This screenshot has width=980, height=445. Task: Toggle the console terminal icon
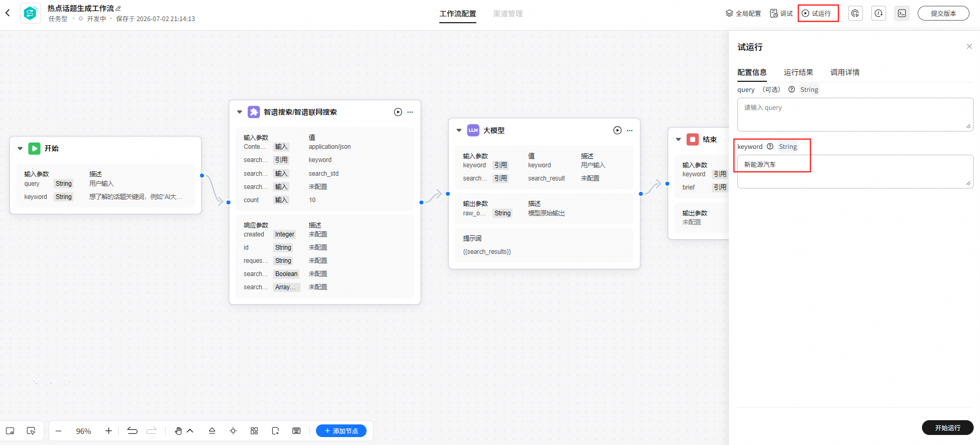coord(902,13)
